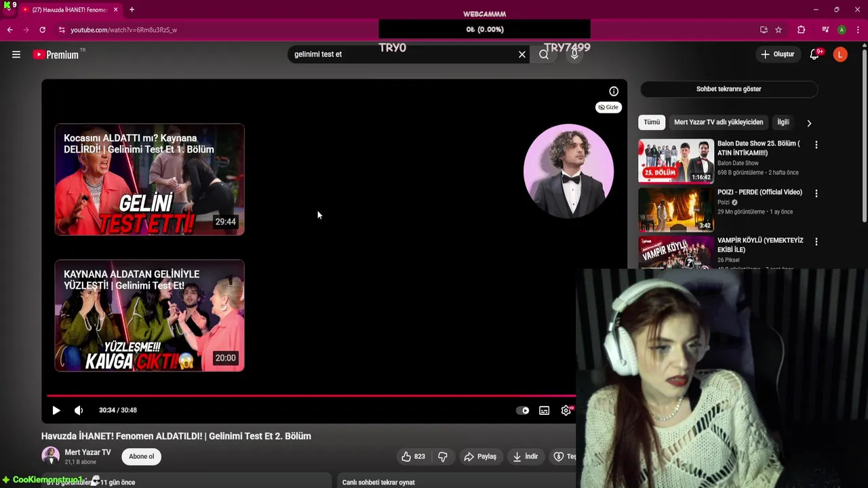868x488 pixels.
Task: Open 'Balon Date Show 25. Bölüm' video thumbnail
Action: (676, 161)
